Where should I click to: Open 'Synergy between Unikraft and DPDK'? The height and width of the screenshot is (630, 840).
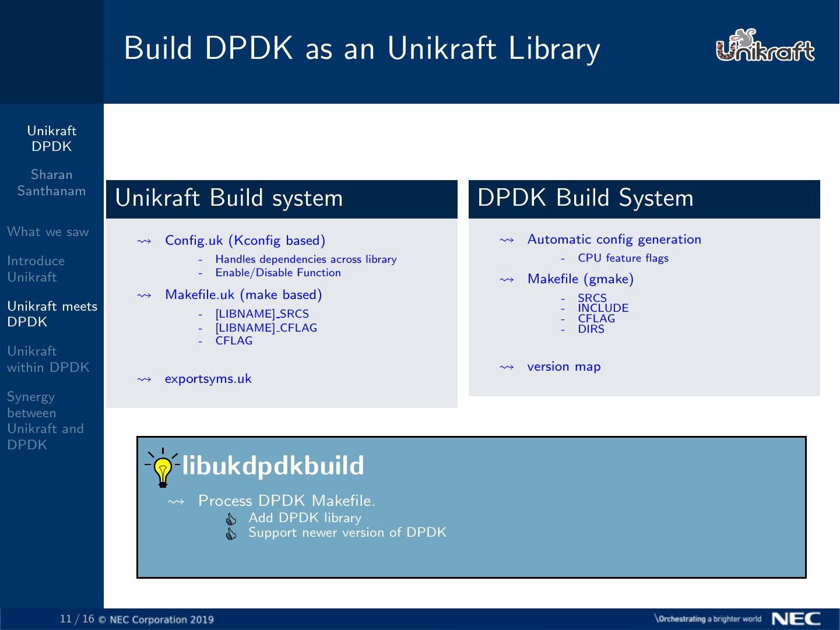(x=46, y=421)
